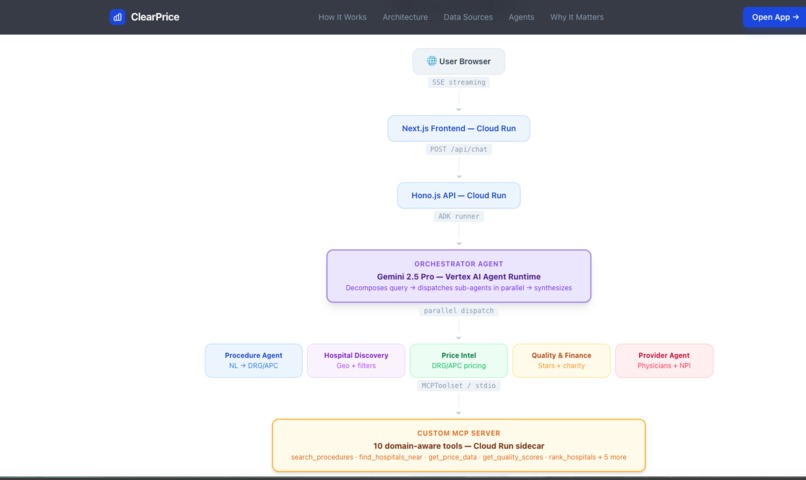The width and height of the screenshot is (806, 480).
Task: Select the Hospital Discovery card
Action: tap(356, 360)
